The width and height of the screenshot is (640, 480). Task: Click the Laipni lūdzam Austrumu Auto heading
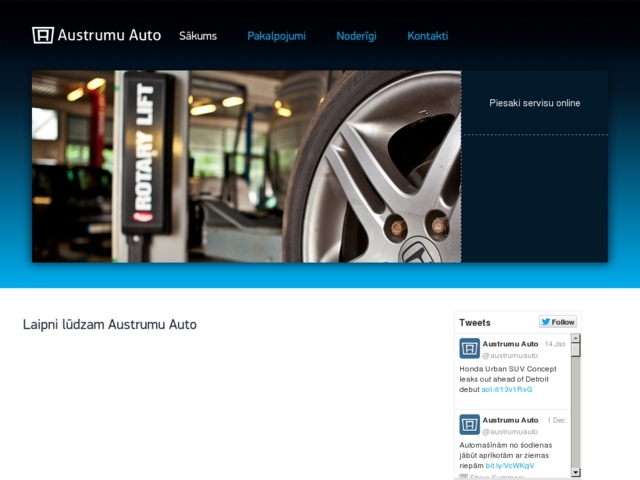(x=110, y=324)
